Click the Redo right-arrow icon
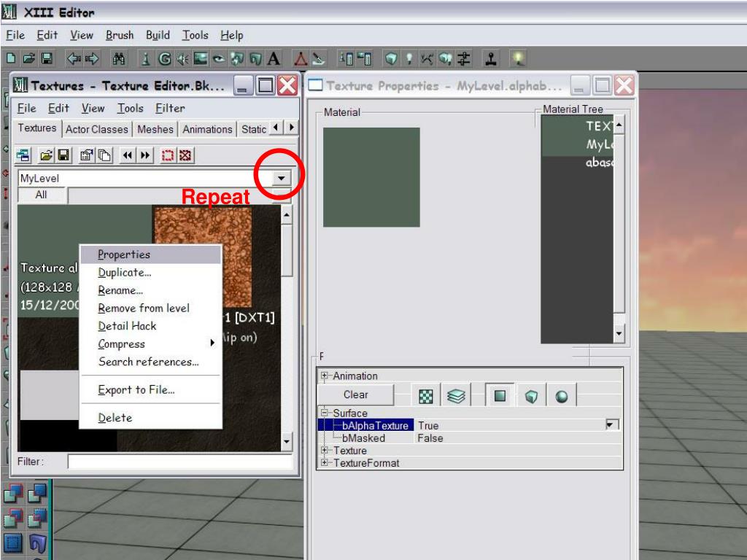Screen dimensions: 747x560 click(x=91, y=58)
